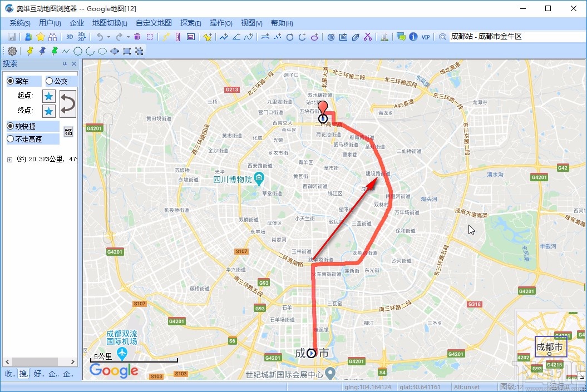The height and width of the screenshot is (392, 587).
Task: Click the redo arrow icon
Action: point(119,37)
